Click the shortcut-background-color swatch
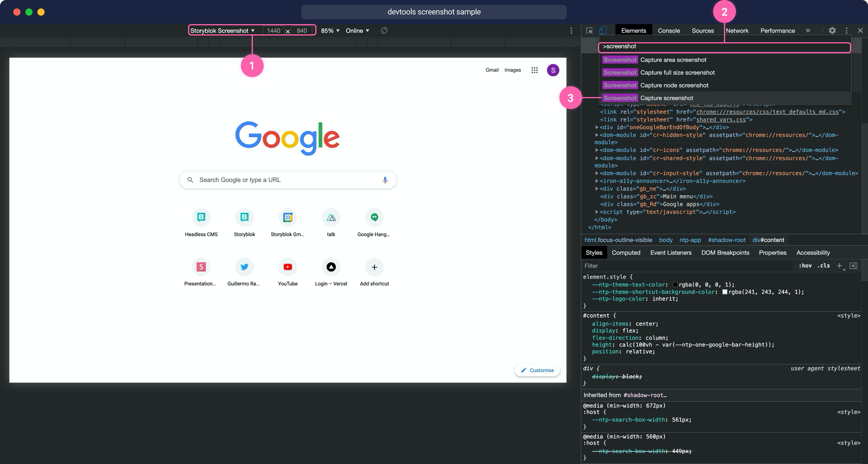The width and height of the screenshot is (868, 464). click(725, 292)
